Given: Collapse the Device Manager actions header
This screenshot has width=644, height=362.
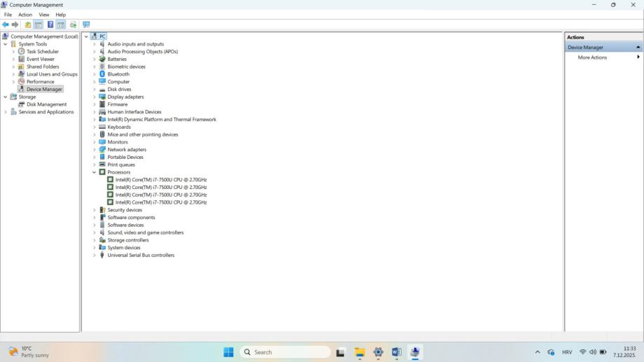Looking at the screenshot, I should click(638, 47).
